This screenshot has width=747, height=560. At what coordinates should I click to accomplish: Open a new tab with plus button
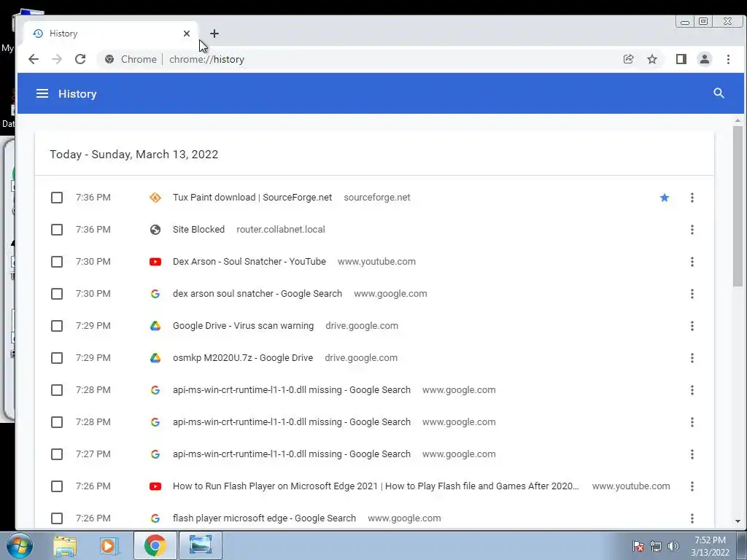(214, 34)
